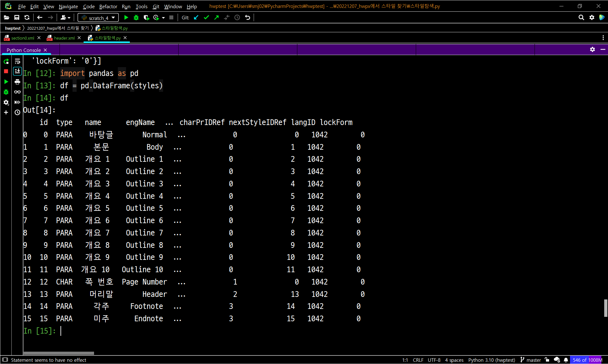Open console Browse Query History clock
The height and width of the screenshot is (364, 608).
[x=17, y=112]
